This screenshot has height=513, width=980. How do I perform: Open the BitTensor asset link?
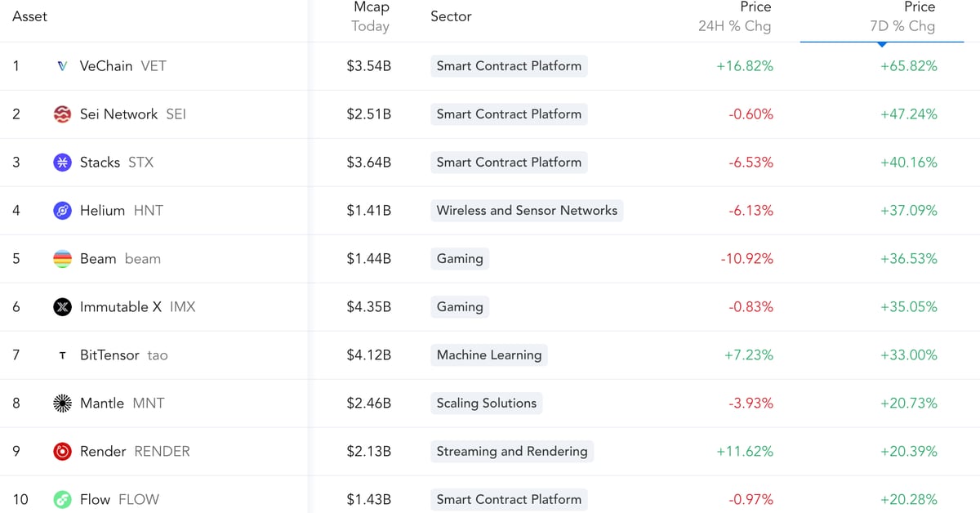click(109, 355)
